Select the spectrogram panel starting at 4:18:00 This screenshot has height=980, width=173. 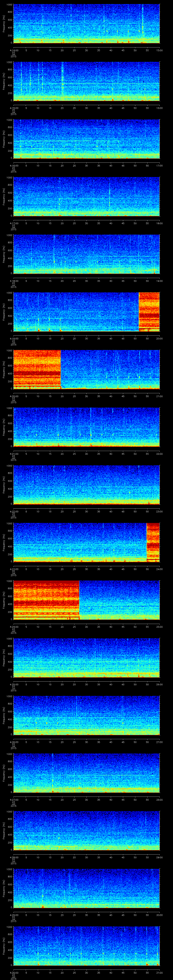coord(86,255)
